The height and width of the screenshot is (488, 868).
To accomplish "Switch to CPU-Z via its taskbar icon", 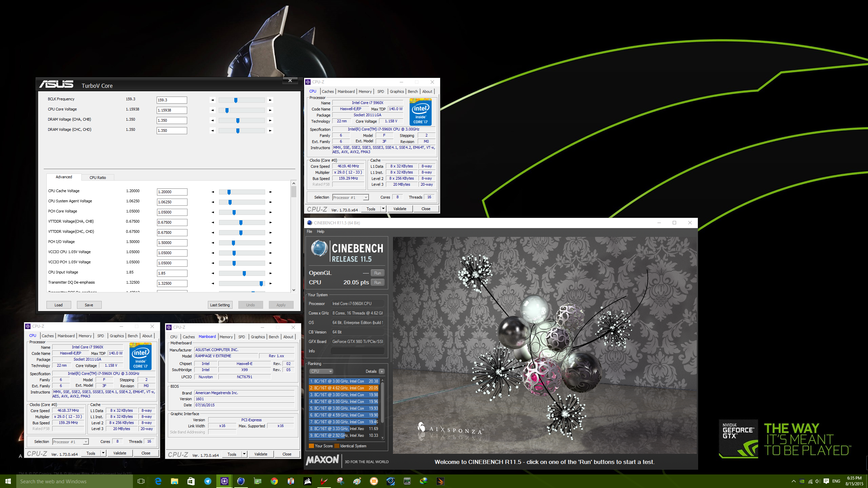I will click(224, 481).
